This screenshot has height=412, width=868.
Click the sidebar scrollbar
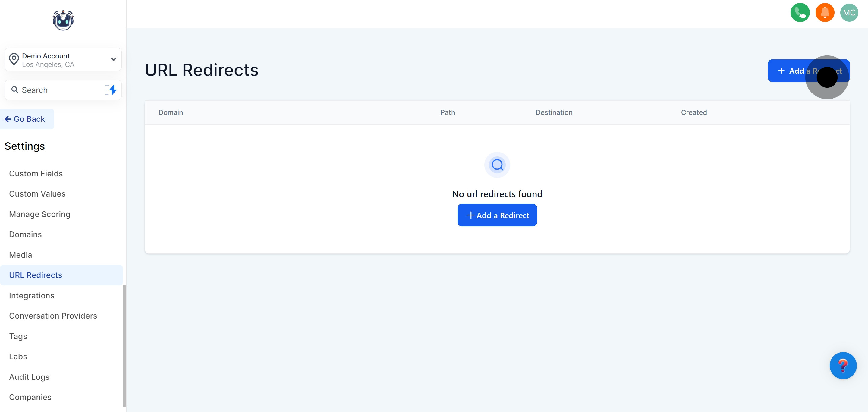[124, 345]
